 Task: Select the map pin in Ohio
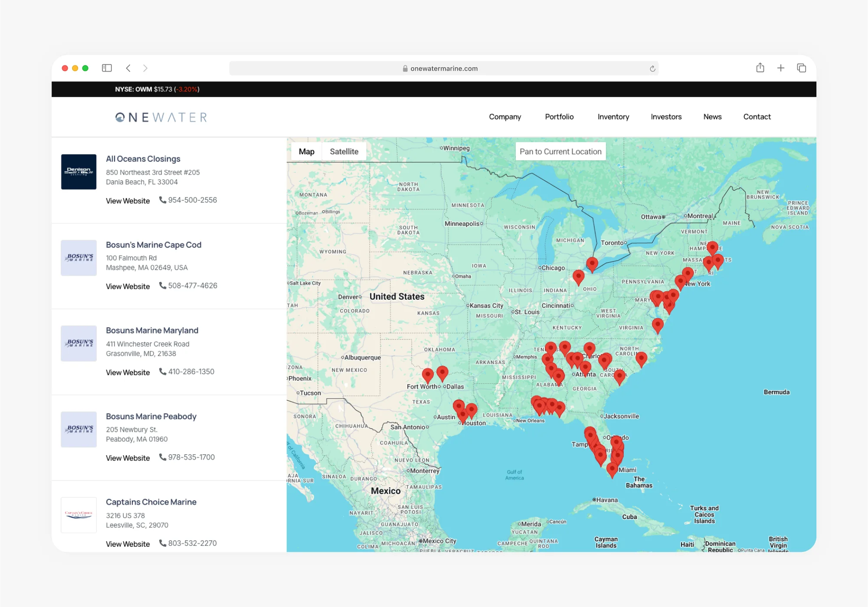click(578, 277)
